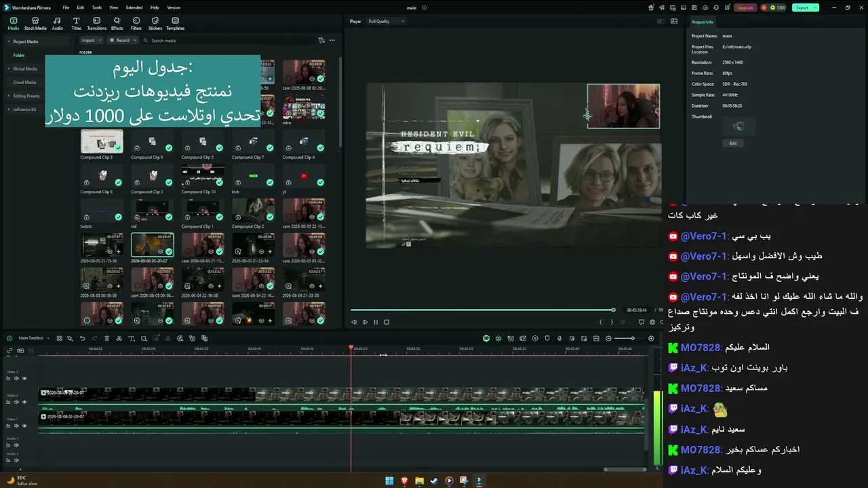Open the Effects panel icon
Viewport: 868px width, 488px height.
117,24
